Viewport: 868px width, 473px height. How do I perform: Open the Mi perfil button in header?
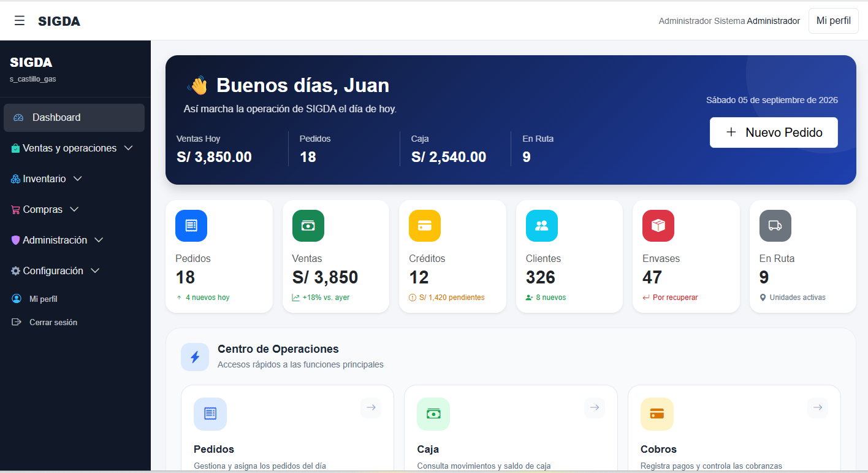coord(834,21)
